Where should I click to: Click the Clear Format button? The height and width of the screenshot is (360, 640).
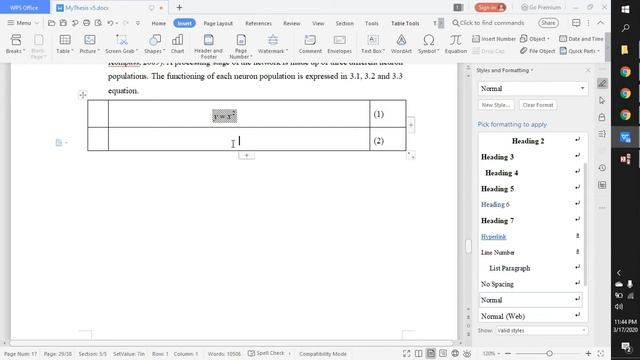(x=538, y=105)
